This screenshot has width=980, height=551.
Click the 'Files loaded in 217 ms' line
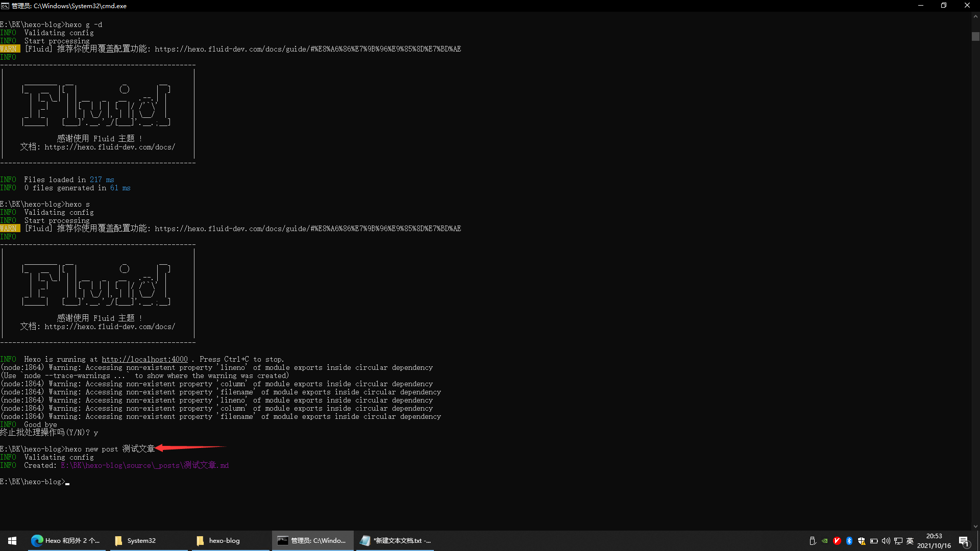(x=57, y=180)
